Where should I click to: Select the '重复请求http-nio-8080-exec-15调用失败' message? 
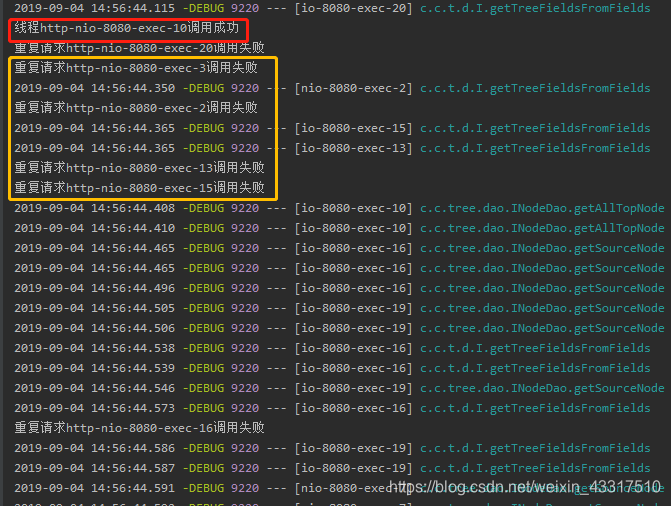click(x=140, y=188)
